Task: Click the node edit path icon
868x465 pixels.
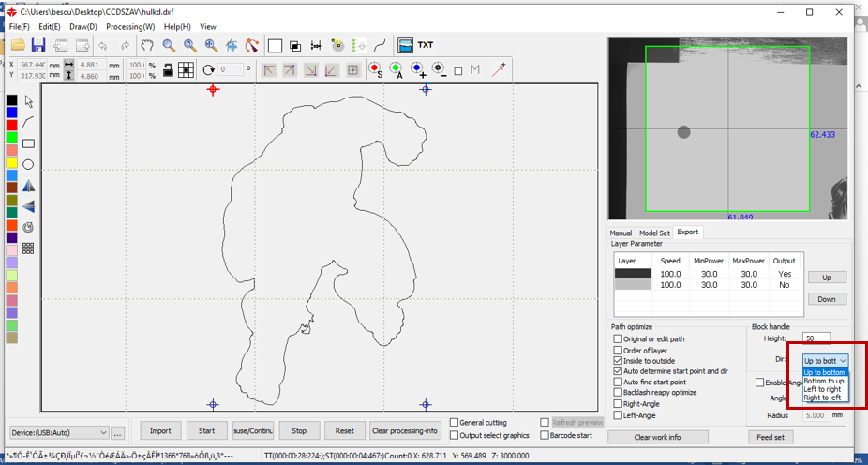Action: (x=252, y=45)
